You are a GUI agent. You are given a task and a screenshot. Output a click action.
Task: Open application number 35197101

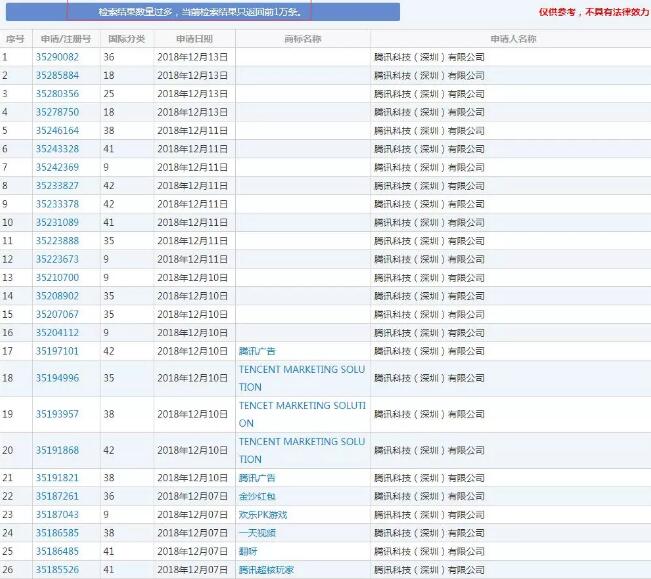click(57, 351)
